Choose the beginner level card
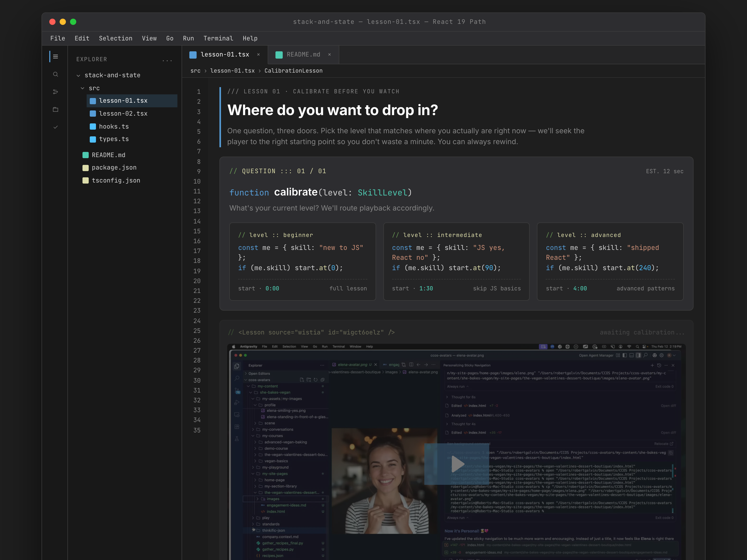The height and width of the screenshot is (560, 747). 303,262
